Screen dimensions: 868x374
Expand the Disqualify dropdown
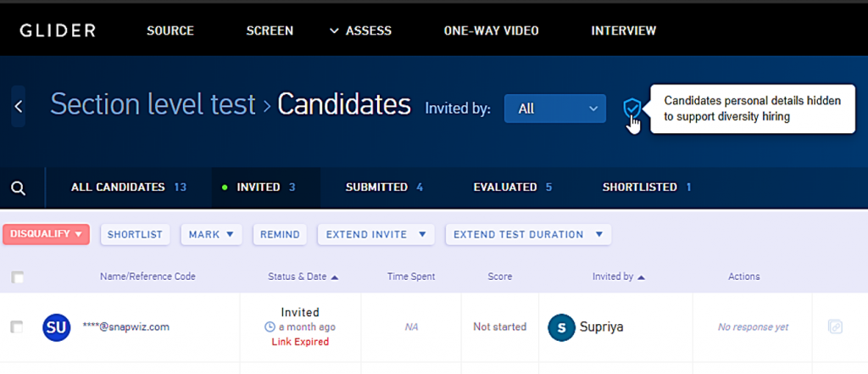(46, 234)
